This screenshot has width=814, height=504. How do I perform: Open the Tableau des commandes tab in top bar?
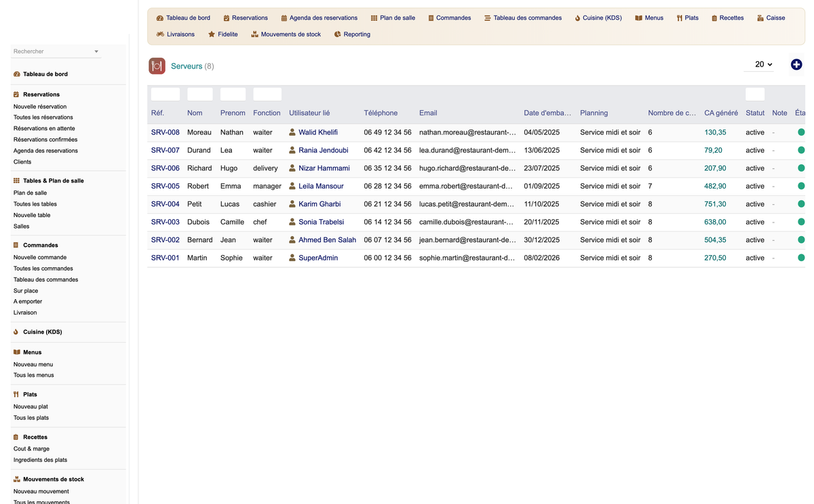coord(522,18)
